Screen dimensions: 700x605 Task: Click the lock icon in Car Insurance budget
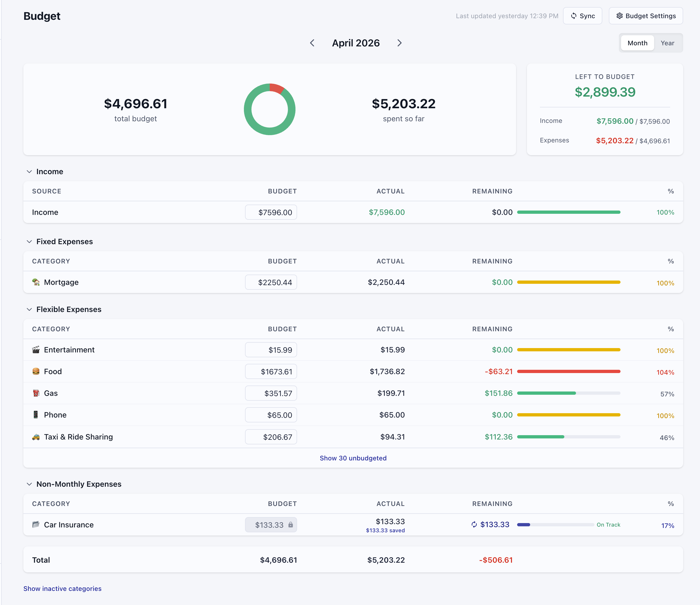coord(291,525)
